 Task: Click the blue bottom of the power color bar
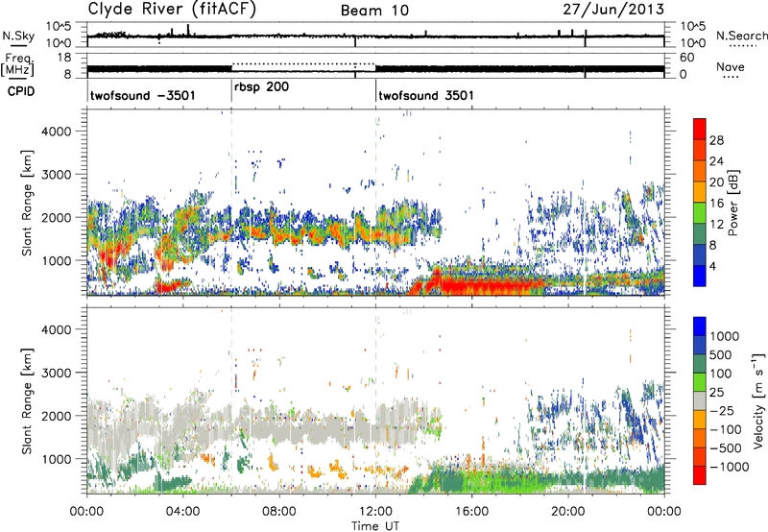(x=700, y=276)
